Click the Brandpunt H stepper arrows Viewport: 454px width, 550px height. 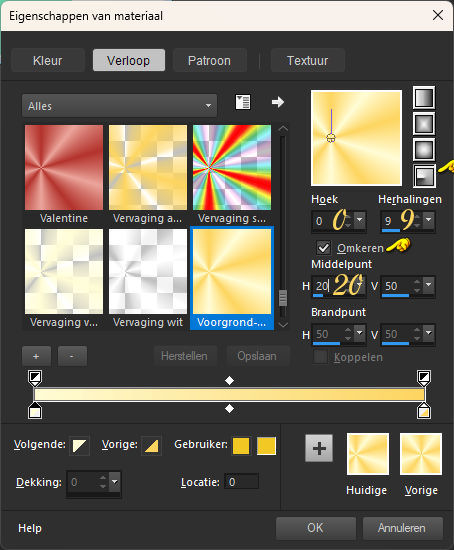click(348, 334)
